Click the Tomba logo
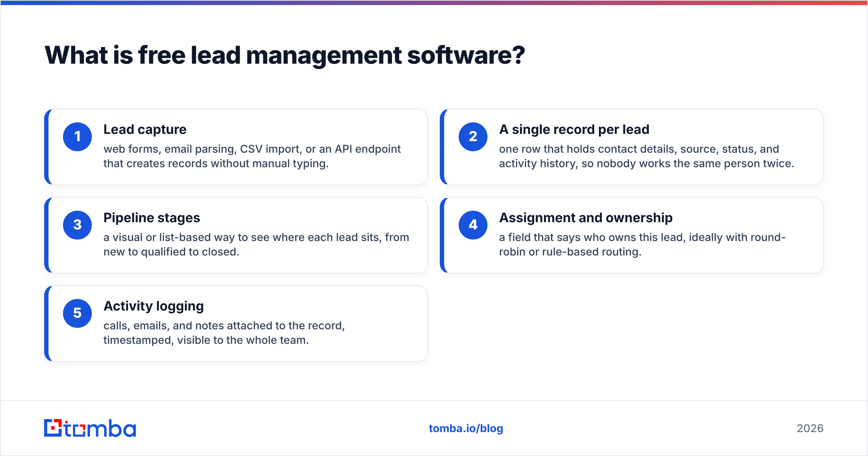The height and width of the screenshot is (456, 868). 90,428
